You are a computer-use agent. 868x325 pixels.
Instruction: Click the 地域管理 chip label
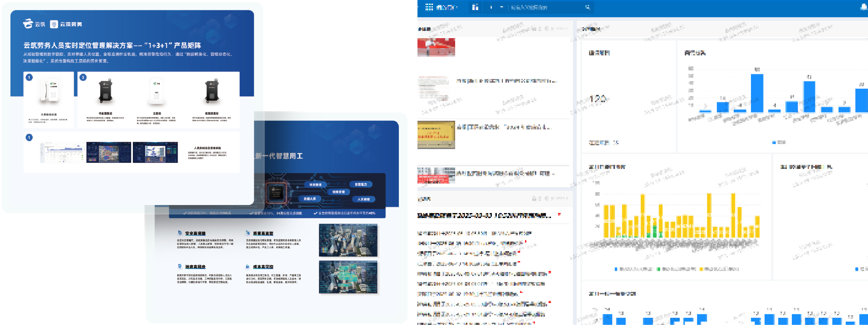339,192
